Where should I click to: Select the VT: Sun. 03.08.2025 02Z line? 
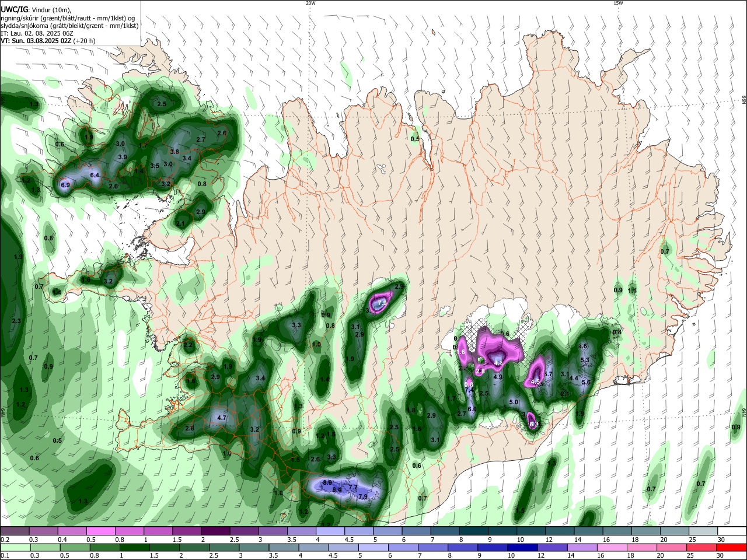click(48, 41)
